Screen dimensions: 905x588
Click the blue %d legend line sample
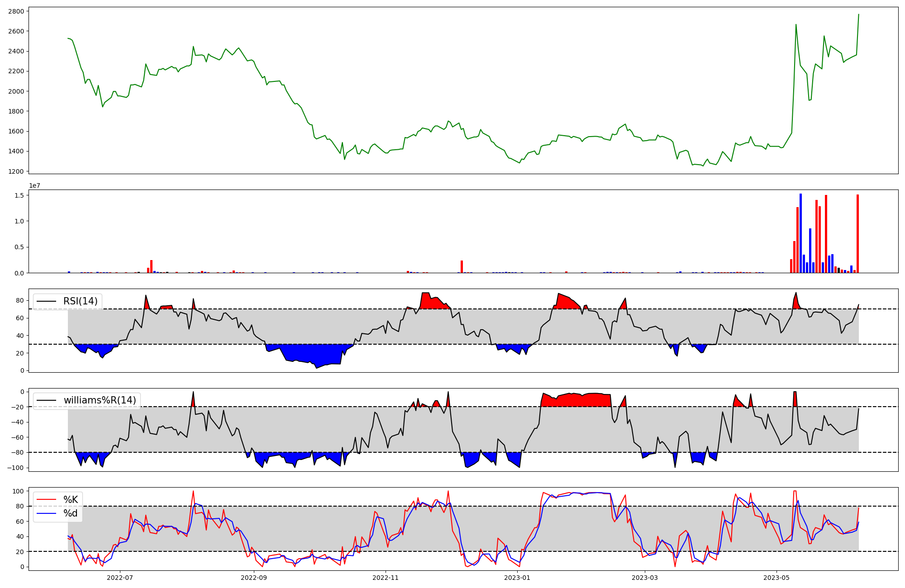pos(46,513)
